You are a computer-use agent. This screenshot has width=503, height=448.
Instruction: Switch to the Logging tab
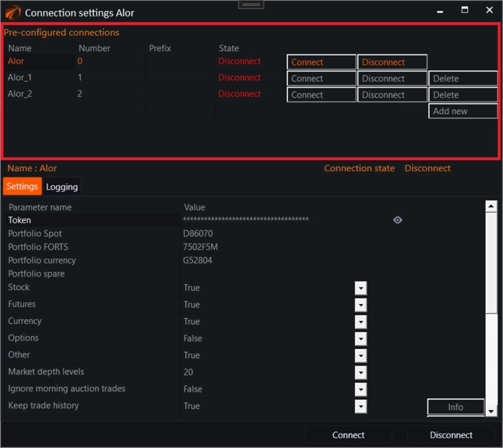click(62, 187)
